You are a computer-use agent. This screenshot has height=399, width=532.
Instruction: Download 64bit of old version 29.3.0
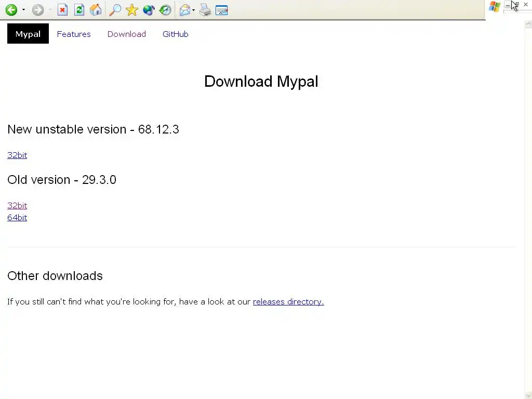(x=17, y=218)
